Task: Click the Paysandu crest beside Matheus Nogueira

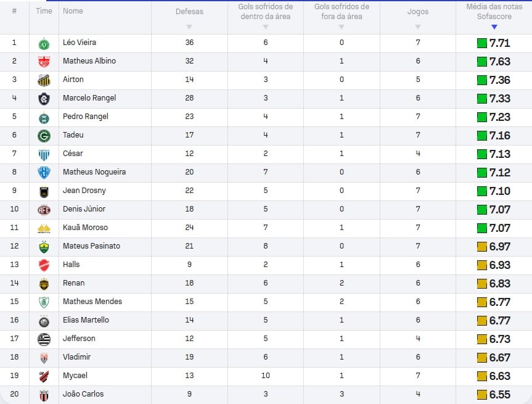Action: pos(44,173)
